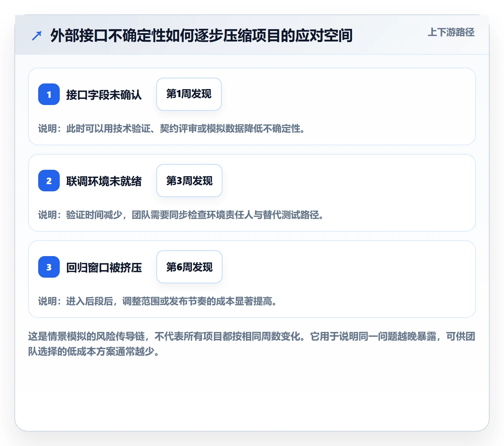
Task: Select the 第1周发现 tag
Action: (x=189, y=94)
